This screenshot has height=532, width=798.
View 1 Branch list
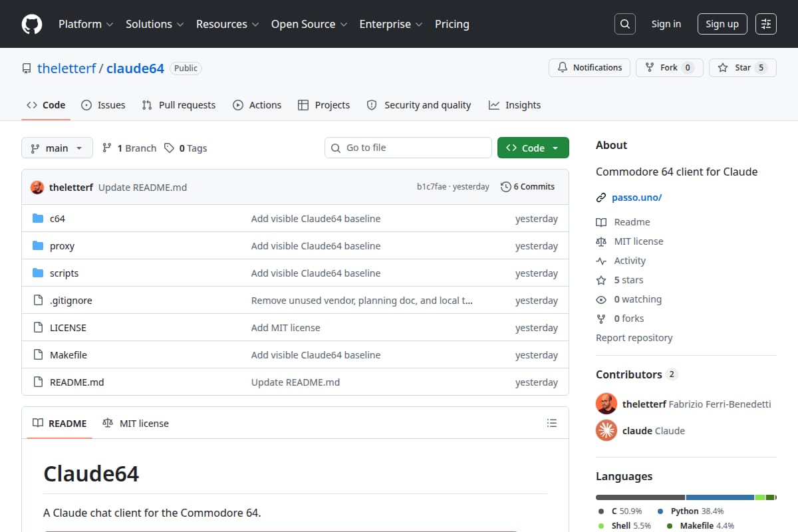click(129, 148)
